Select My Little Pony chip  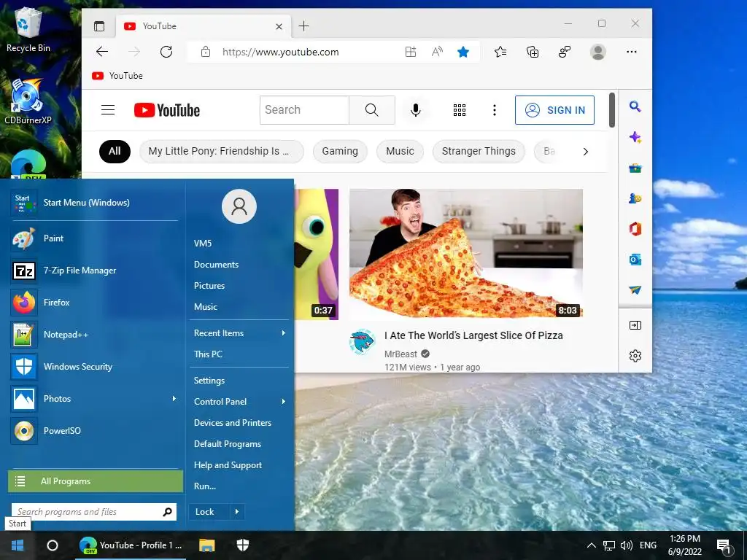(222, 152)
